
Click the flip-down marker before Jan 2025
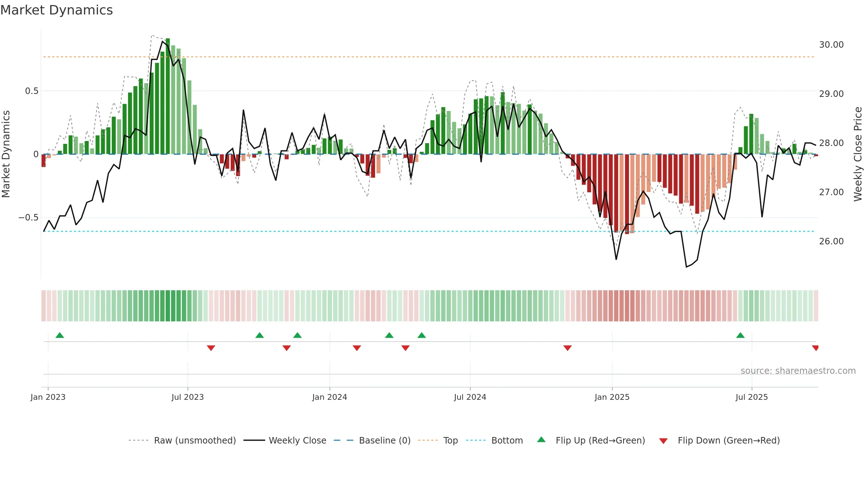click(x=567, y=348)
